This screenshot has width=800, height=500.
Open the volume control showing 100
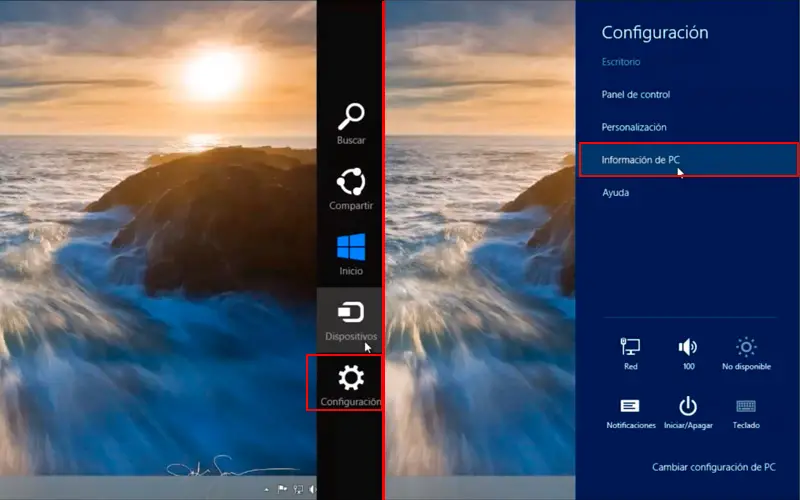[x=688, y=353]
